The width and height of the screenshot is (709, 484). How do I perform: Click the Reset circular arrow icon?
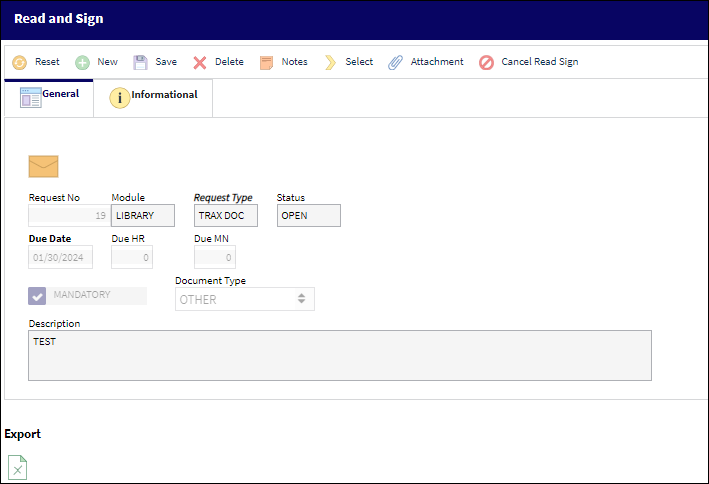19,62
